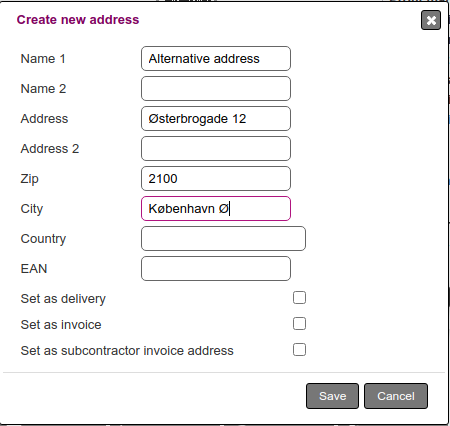Focus the Name 1 field containing Alternative address
Screen dimensions: 450x426
pos(216,59)
